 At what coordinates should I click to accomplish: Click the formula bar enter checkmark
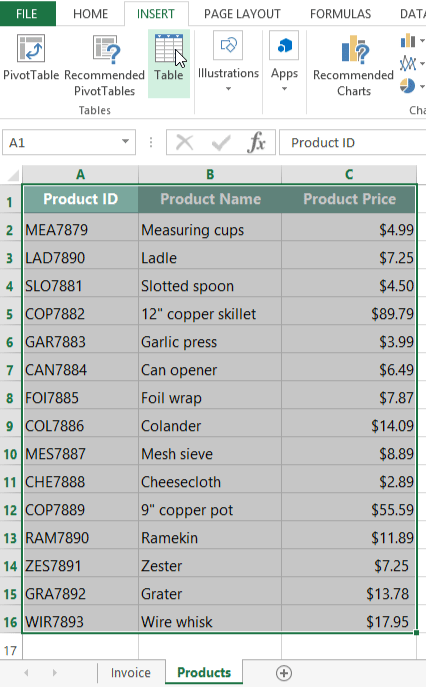pos(220,142)
